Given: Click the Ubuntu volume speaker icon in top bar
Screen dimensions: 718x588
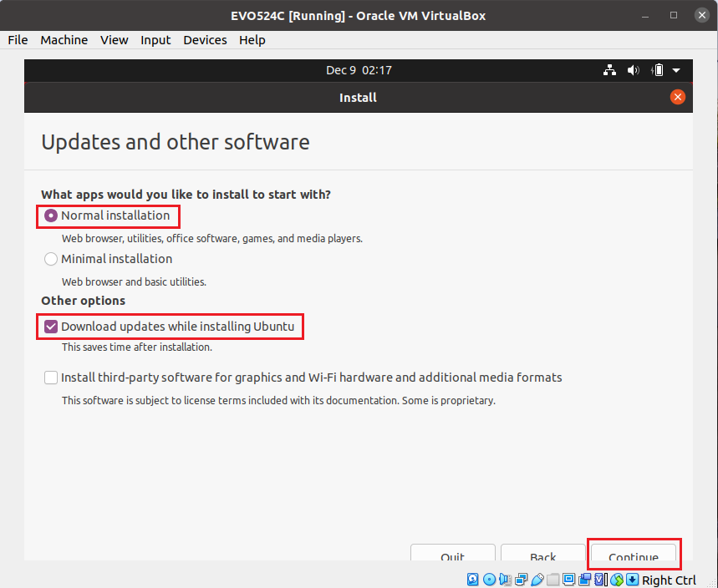Looking at the screenshot, I should (634, 70).
